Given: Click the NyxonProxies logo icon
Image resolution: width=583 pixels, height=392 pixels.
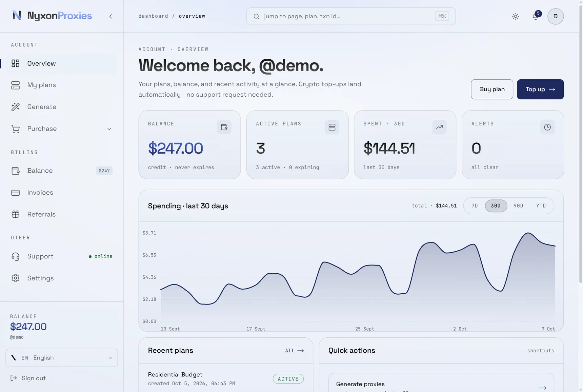Looking at the screenshot, I should (17, 16).
